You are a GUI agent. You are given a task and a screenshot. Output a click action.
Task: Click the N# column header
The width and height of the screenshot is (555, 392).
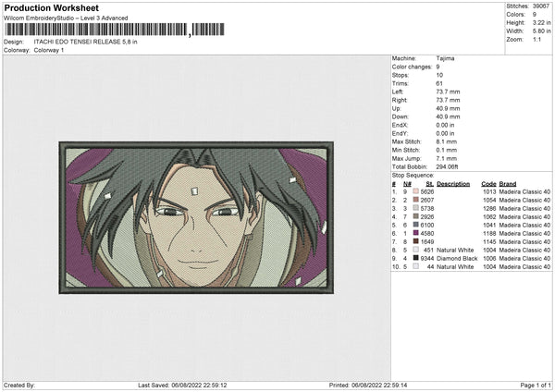pyautogui.click(x=407, y=184)
